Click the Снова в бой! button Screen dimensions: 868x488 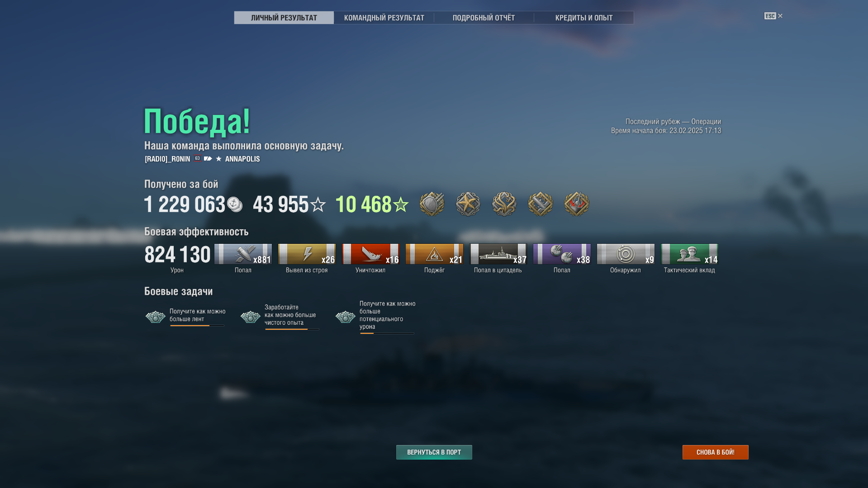[716, 452]
